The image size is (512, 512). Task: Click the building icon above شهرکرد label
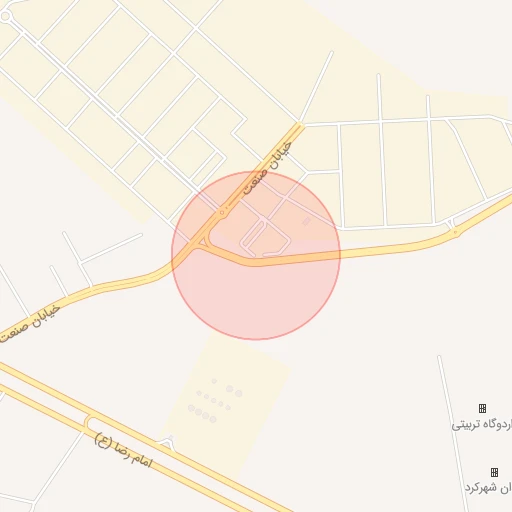495,472
